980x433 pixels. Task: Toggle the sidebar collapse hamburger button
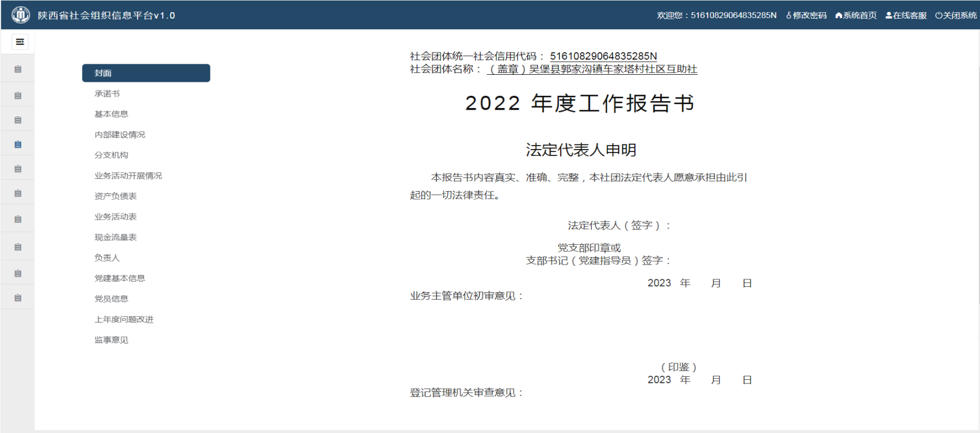pos(20,42)
